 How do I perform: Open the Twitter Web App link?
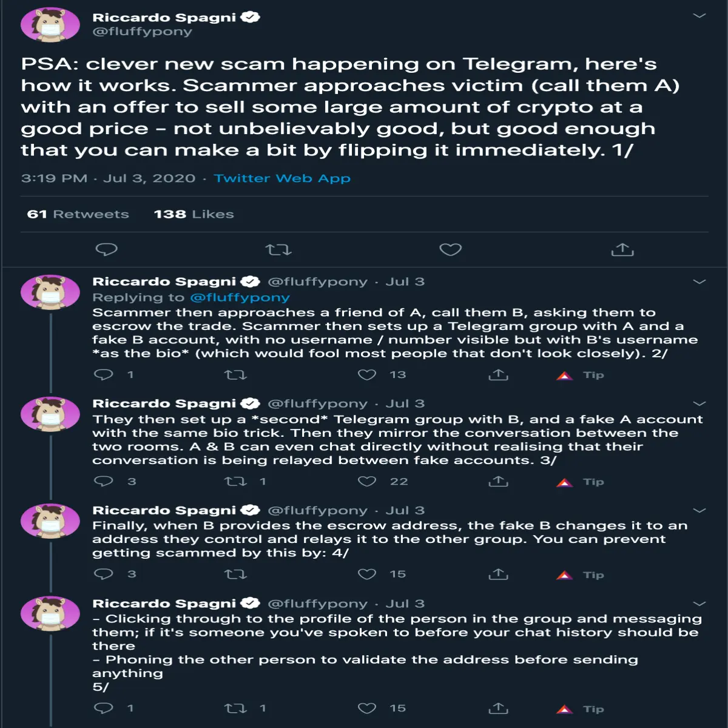(282, 178)
